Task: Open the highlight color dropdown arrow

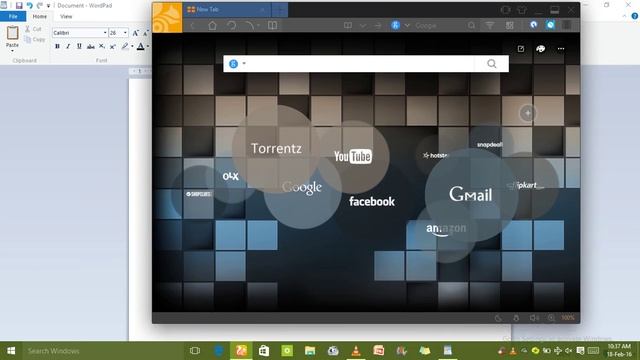Action: click(x=132, y=47)
